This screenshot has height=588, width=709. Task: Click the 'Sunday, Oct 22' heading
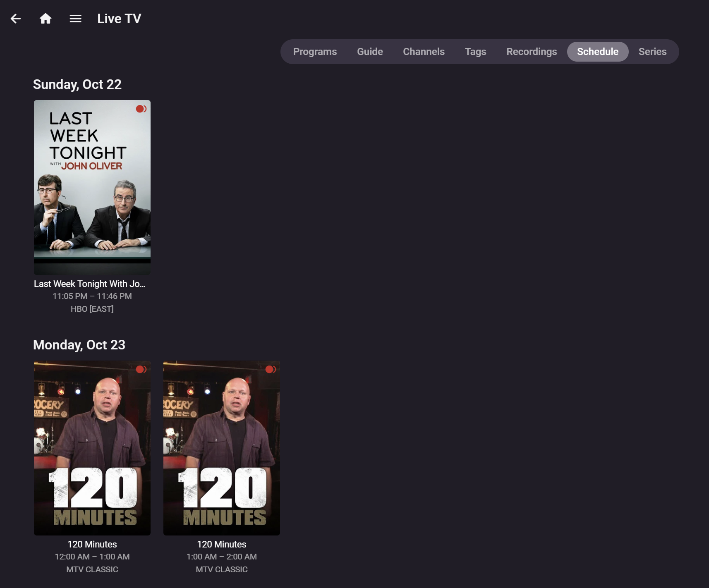(x=77, y=84)
